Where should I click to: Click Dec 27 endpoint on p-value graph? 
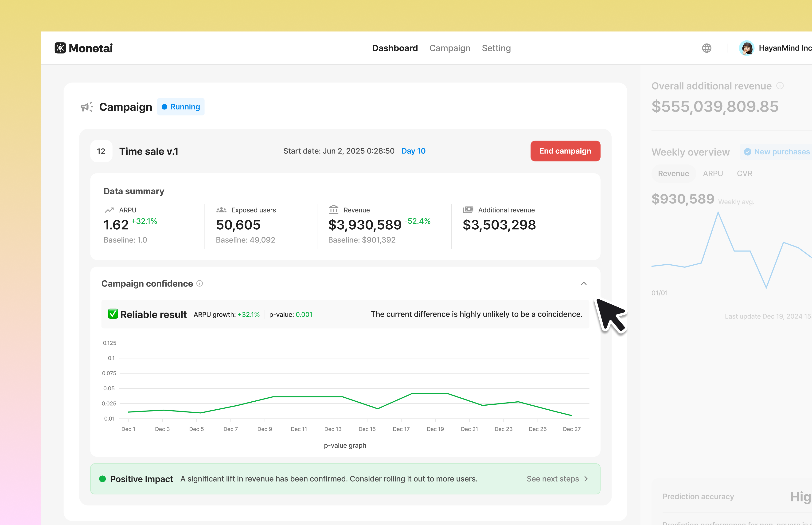571,415
